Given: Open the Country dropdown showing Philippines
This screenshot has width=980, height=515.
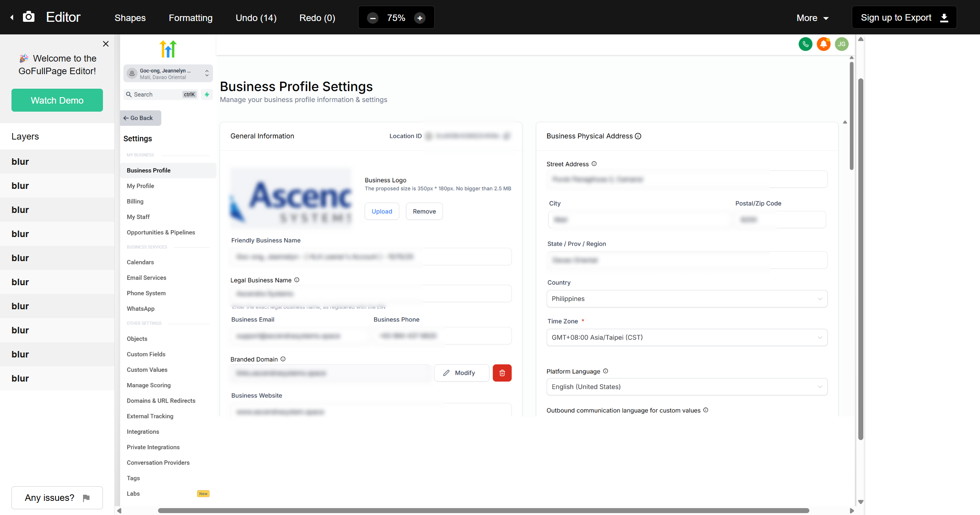Looking at the screenshot, I should coord(687,299).
